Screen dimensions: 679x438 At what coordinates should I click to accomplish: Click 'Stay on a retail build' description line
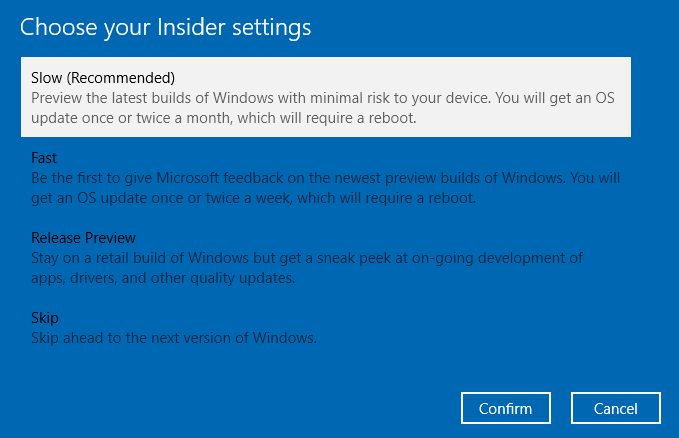tap(150, 258)
